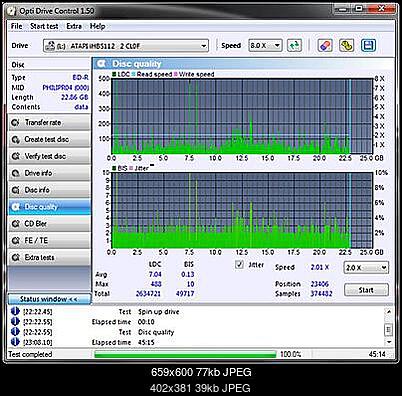Click the Test completed status text
The height and width of the screenshot is (396, 402).
pyautogui.click(x=30, y=354)
